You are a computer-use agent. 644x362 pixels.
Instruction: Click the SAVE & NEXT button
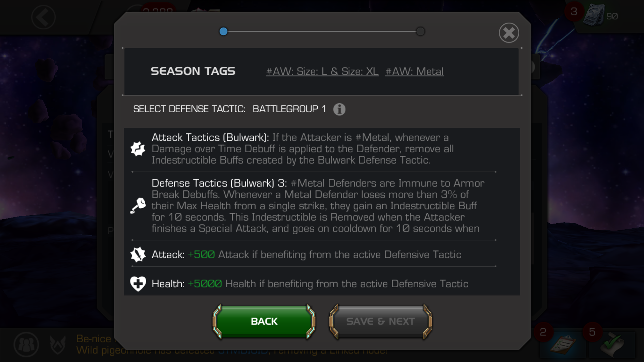tap(380, 321)
